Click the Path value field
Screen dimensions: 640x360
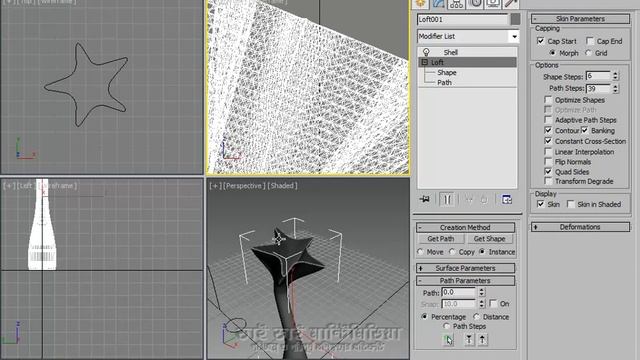[459, 292]
